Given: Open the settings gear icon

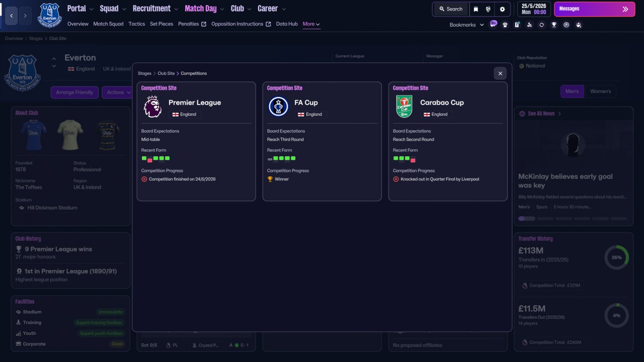Looking at the screenshot, I should pos(502,9).
